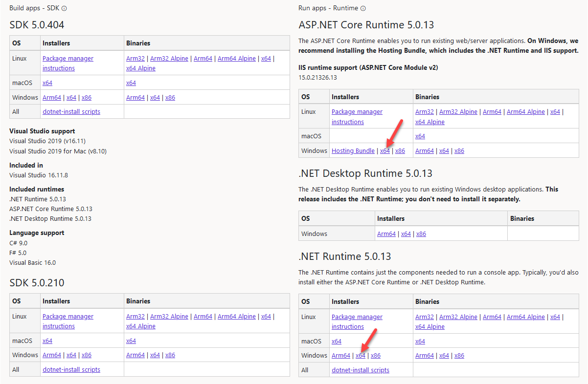Open SDK 5.0.404 macOS x64 installer link
588x384 pixels.
coord(47,83)
